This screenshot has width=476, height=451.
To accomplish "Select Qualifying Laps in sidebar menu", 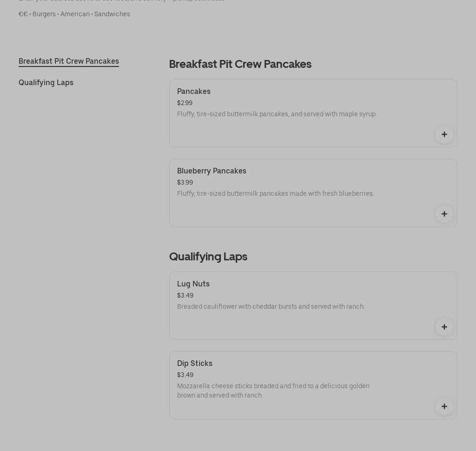I will (x=46, y=82).
